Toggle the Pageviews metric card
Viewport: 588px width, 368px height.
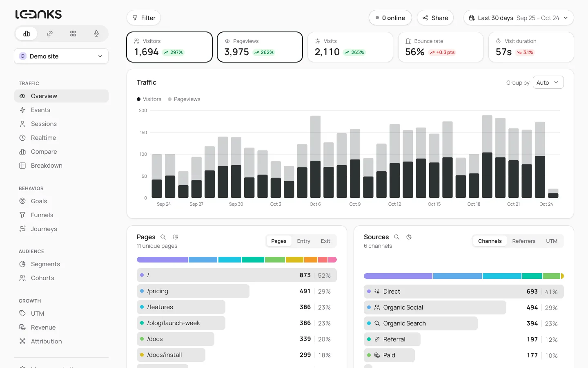(260, 47)
